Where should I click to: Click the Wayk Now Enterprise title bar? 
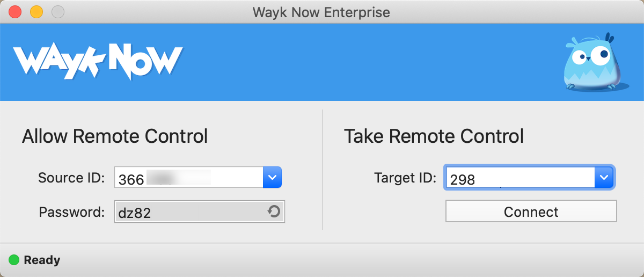pos(322,11)
